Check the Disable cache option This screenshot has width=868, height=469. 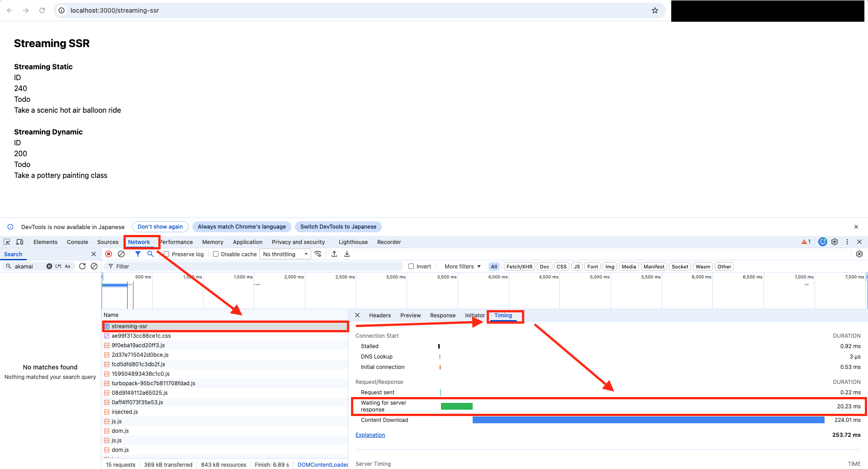click(216, 254)
